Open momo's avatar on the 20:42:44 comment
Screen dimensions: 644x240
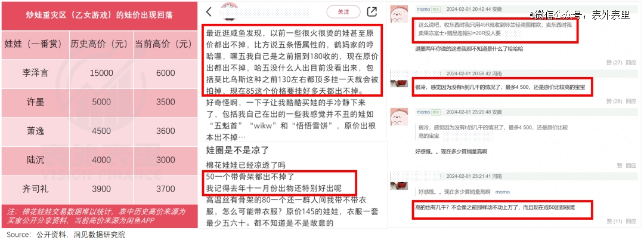pyautogui.click(x=399, y=14)
